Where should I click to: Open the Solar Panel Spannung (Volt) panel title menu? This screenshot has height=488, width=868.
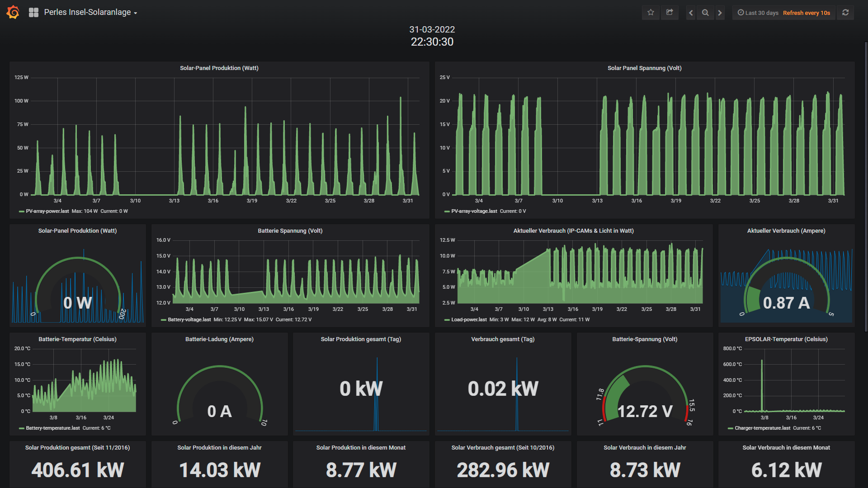tap(645, 68)
